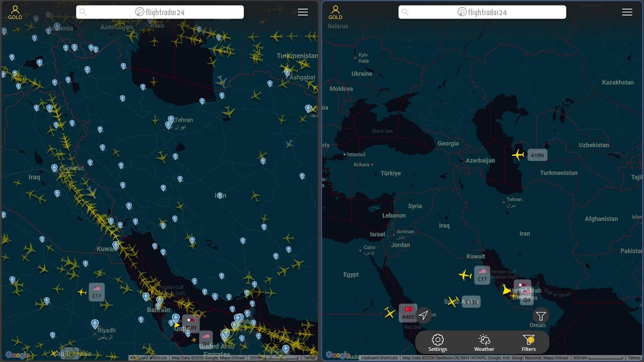Focus the left pane flightradar24 search field

[160, 12]
